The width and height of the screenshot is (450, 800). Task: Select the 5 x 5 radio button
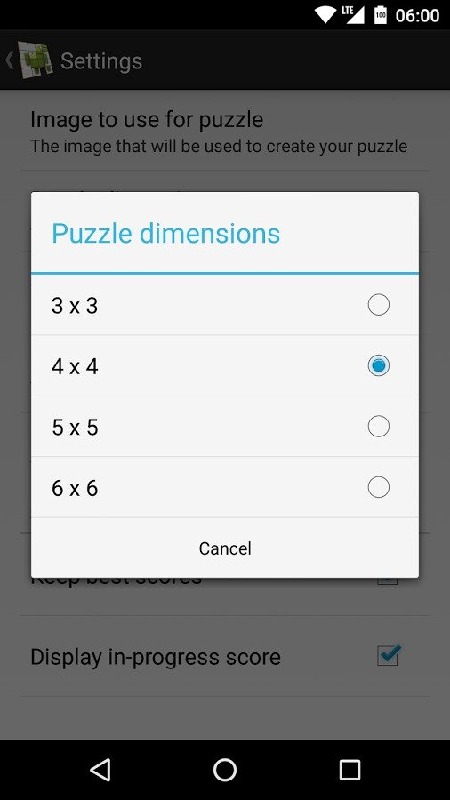pos(379,426)
